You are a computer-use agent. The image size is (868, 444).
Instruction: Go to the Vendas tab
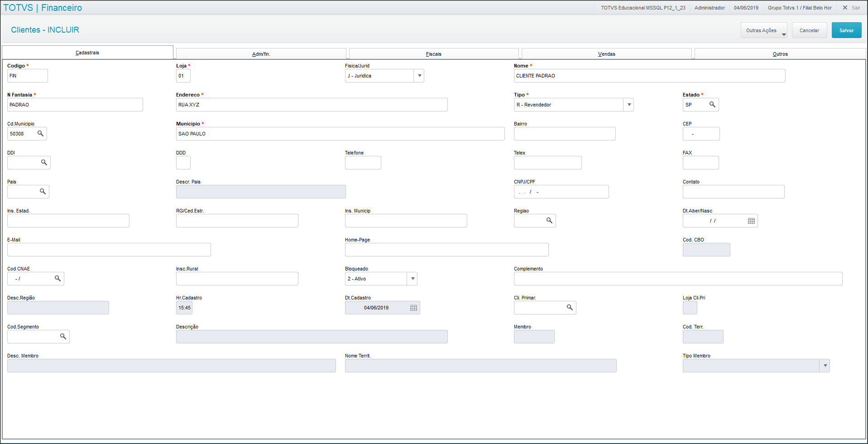(x=606, y=54)
